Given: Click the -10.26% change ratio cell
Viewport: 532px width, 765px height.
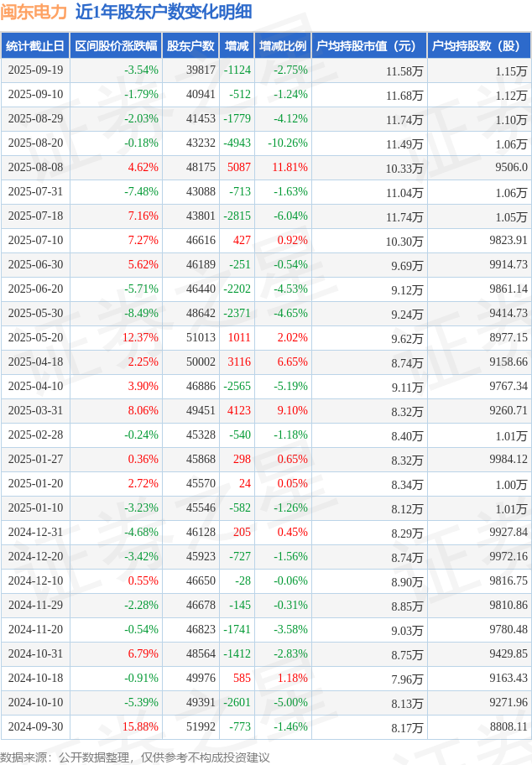Looking at the screenshot, I should 288,143.
